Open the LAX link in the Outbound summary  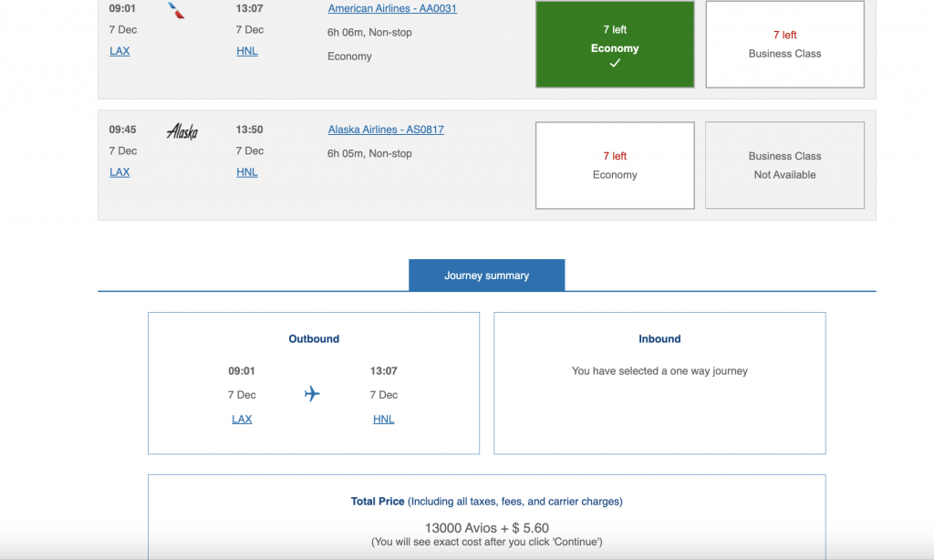[241, 420]
